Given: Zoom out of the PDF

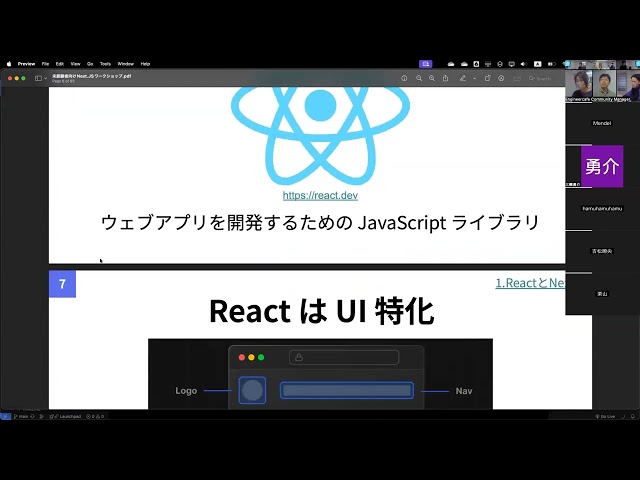Looking at the screenshot, I should [x=419, y=78].
